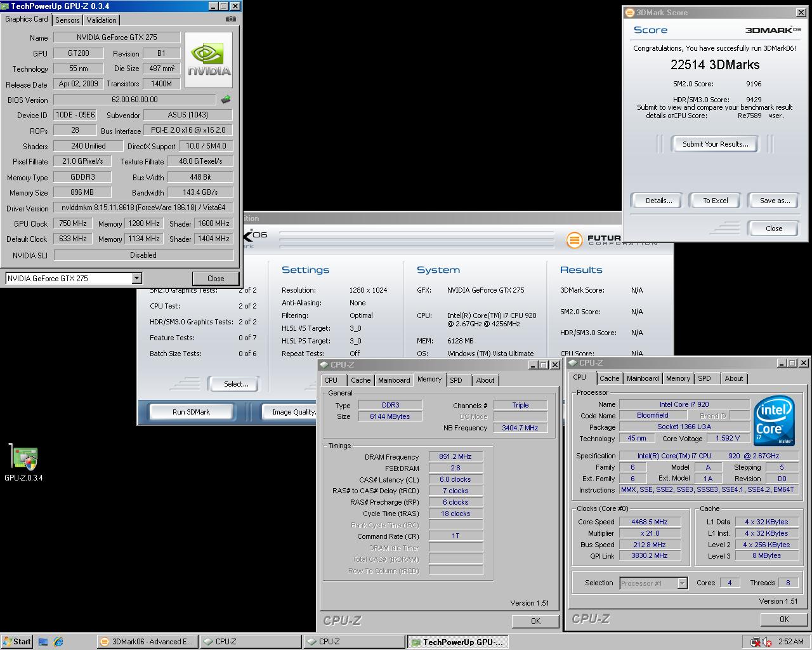The height and width of the screenshot is (650, 812).
Task: Click the CPU-Z Memory window title icon
Action: coord(324,365)
